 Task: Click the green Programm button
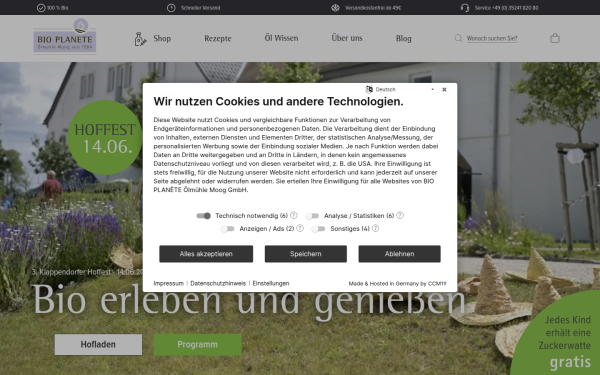tap(198, 344)
